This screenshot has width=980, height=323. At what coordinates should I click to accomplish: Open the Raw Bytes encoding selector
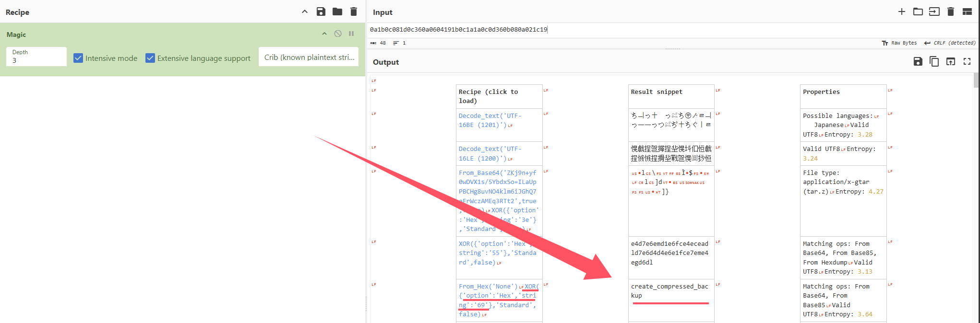point(899,43)
